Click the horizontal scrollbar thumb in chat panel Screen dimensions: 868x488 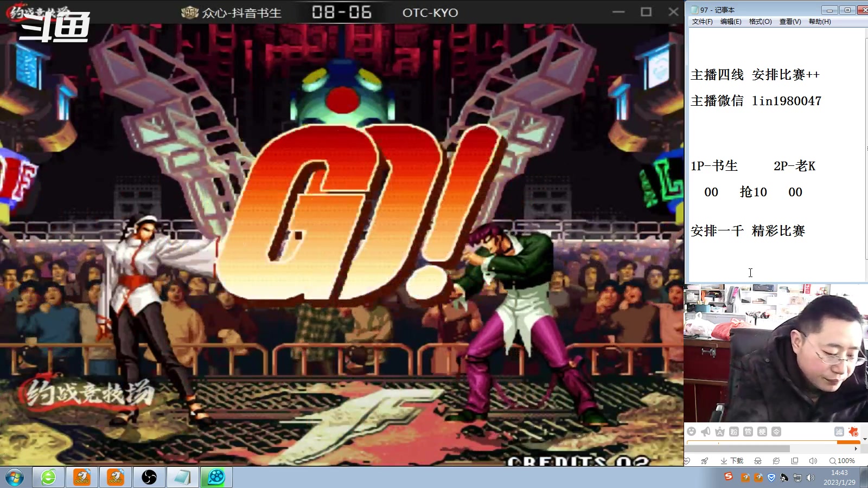(738, 448)
